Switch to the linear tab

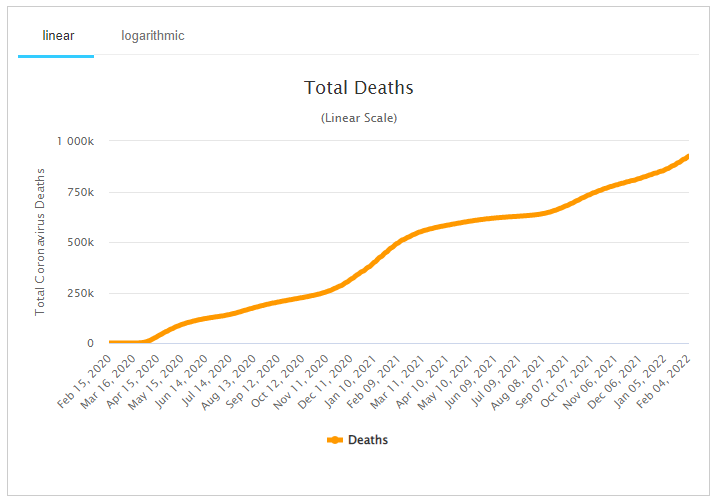coord(58,36)
